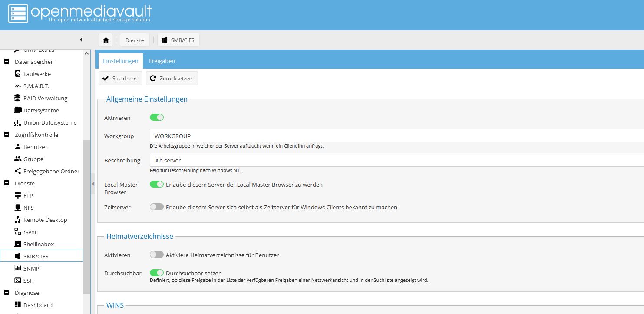Collapse the Datenspeicher tree section
Image resolution: width=644 pixels, height=314 pixels.
coord(7,62)
